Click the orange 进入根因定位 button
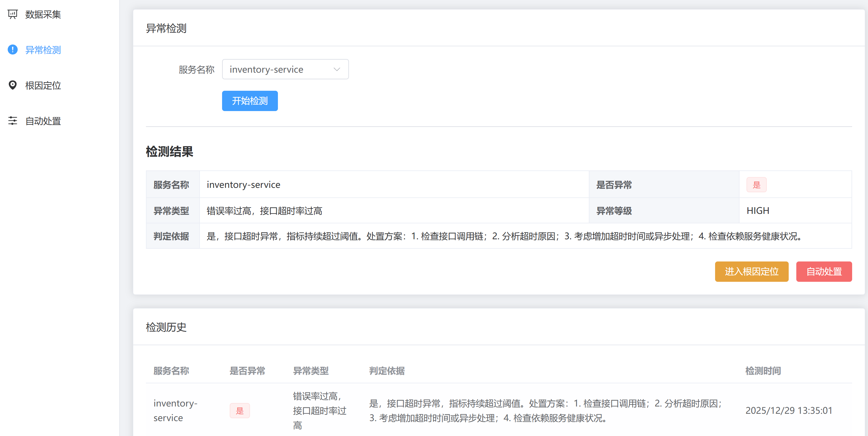This screenshot has height=436, width=868. tap(752, 272)
